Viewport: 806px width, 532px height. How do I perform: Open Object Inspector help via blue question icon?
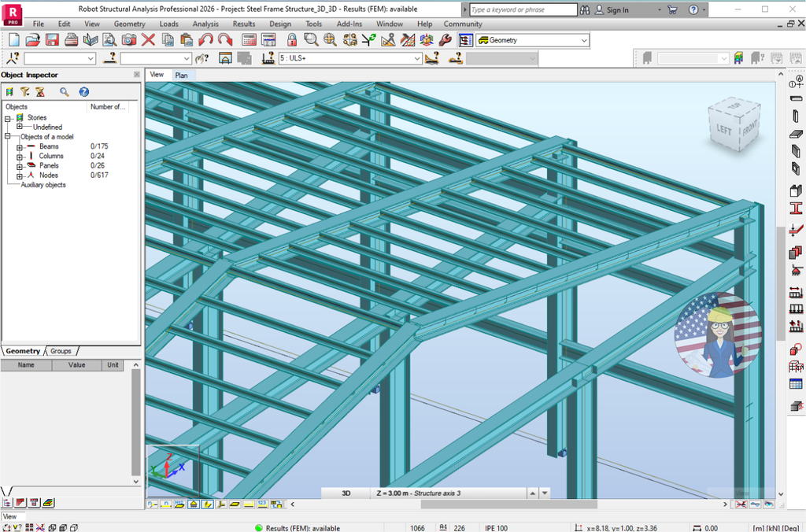pyautogui.click(x=83, y=91)
